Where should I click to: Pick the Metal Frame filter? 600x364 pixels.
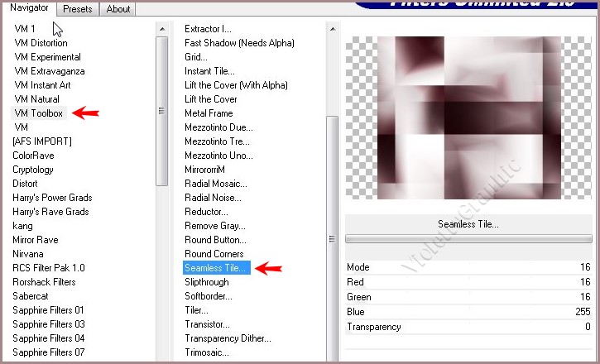pyautogui.click(x=209, y=113)
